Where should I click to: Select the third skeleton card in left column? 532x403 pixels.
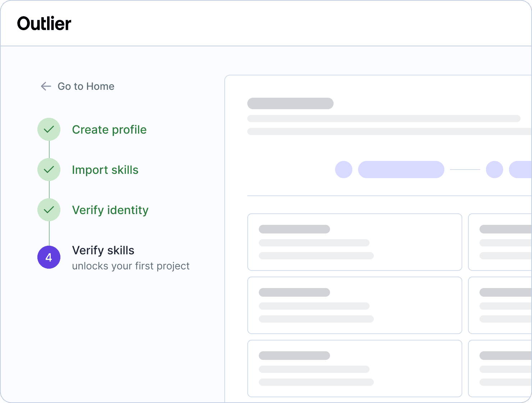tap(355, 369)
